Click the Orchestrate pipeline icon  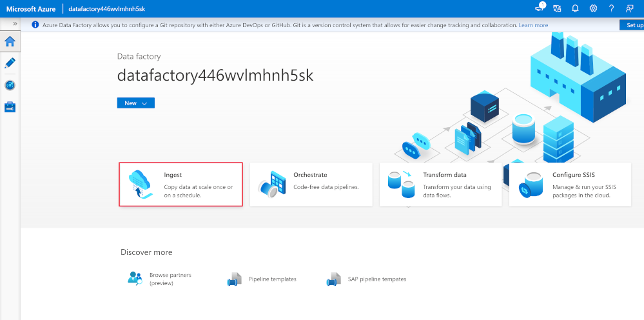tap(271, 185)
